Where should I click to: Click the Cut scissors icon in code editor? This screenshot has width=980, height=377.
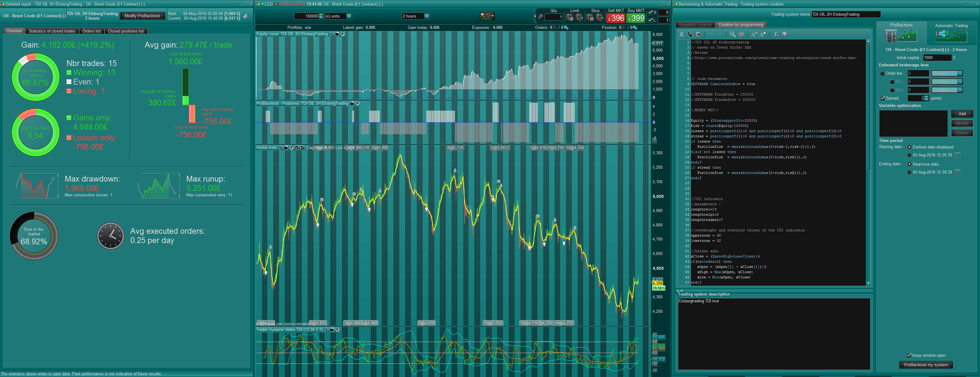coord(682,35)
